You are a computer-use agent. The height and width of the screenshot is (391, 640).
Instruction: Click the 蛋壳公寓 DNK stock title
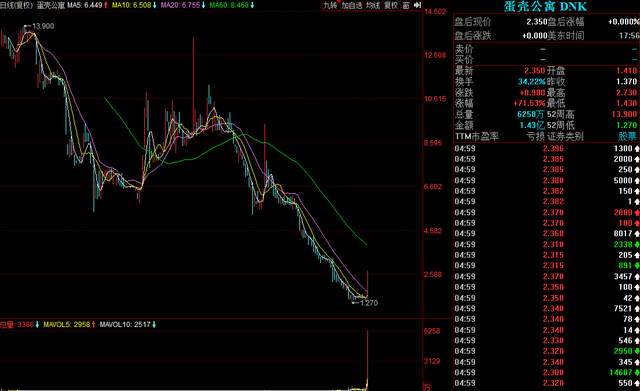tap(545, 7)
